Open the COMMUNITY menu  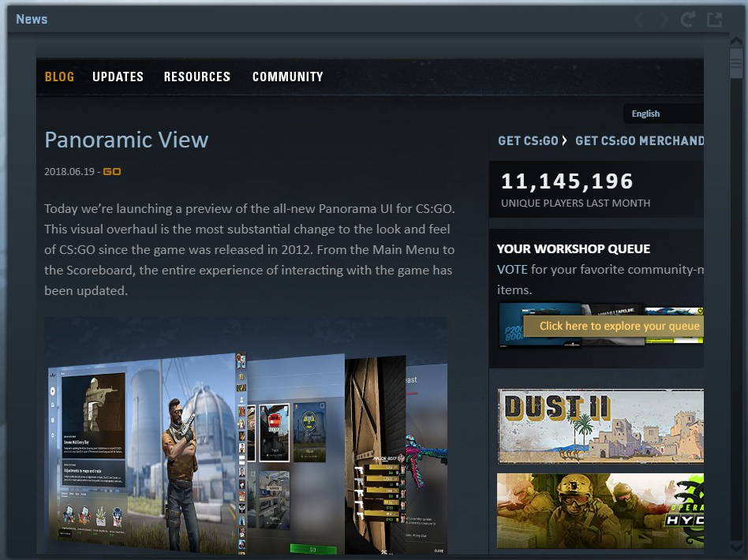coord(288,77)
